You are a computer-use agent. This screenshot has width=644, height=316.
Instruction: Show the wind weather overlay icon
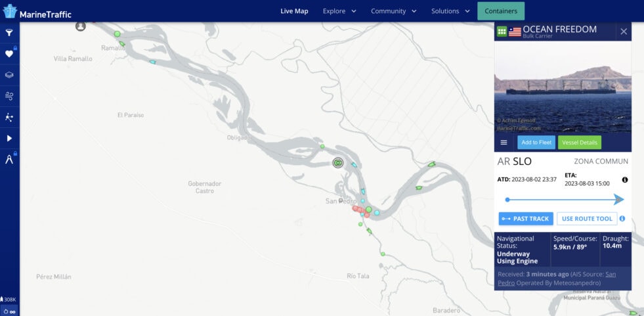(9, 96)
